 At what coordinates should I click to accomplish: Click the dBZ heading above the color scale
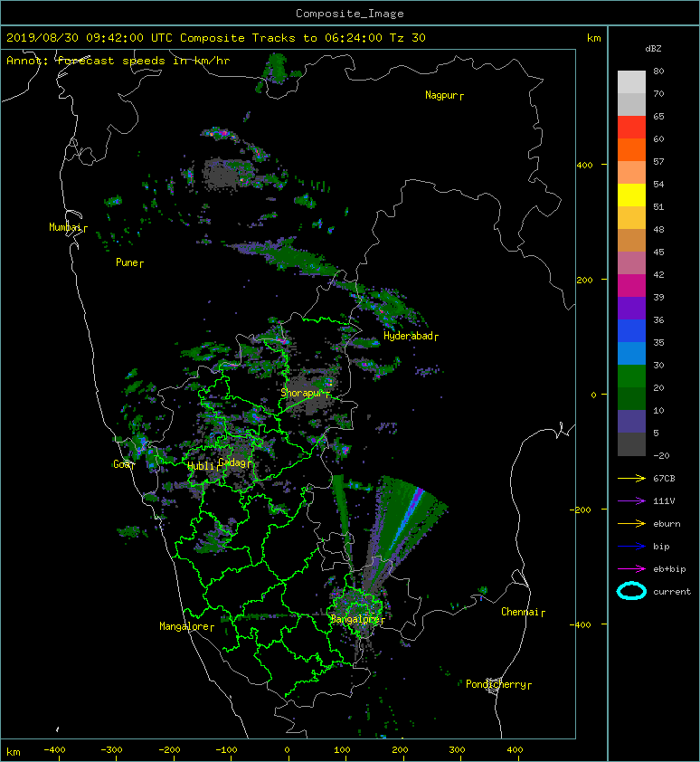coord(653,49)
